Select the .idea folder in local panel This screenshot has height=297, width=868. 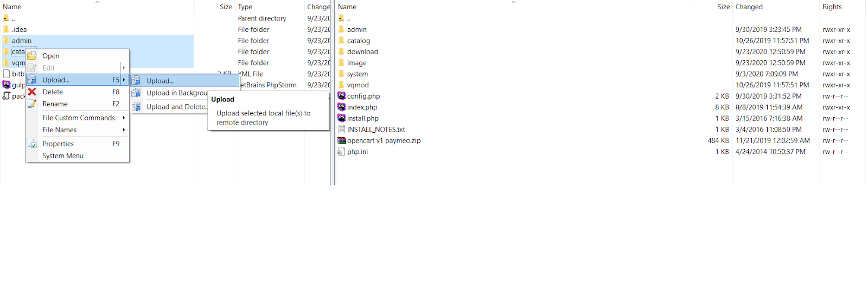tap(20, 29)
